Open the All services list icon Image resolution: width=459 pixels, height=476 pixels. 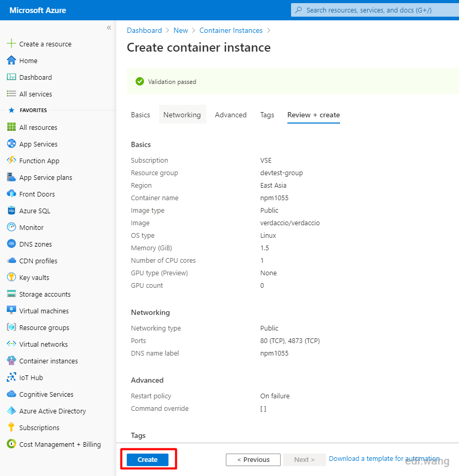(x=11, y=93)
